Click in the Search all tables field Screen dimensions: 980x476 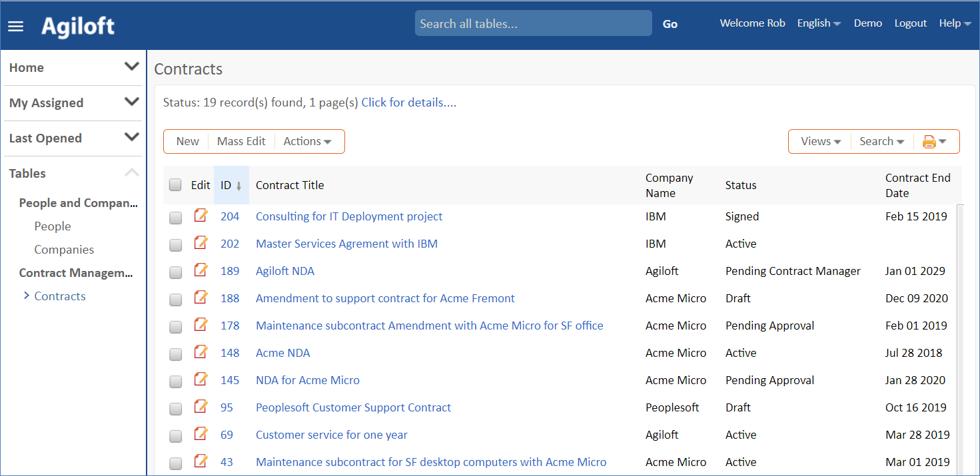(533, 24)
